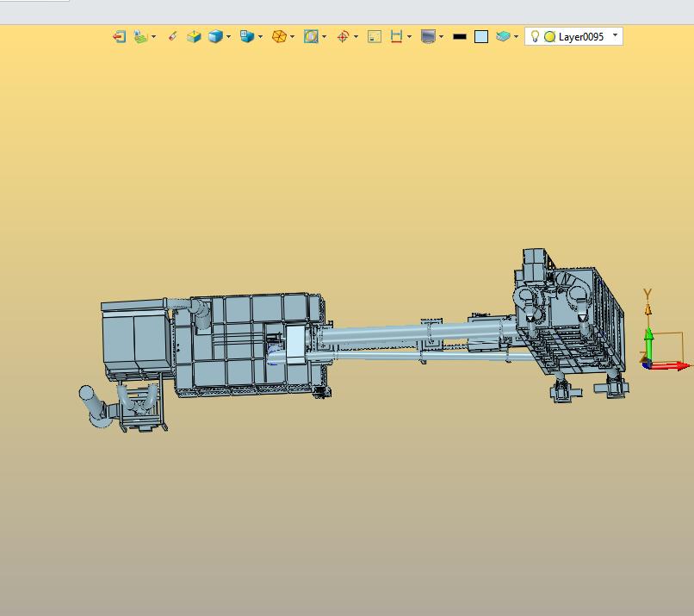
Task: Expand the layers stack dropdown arrow
Action: pos(516,36)
